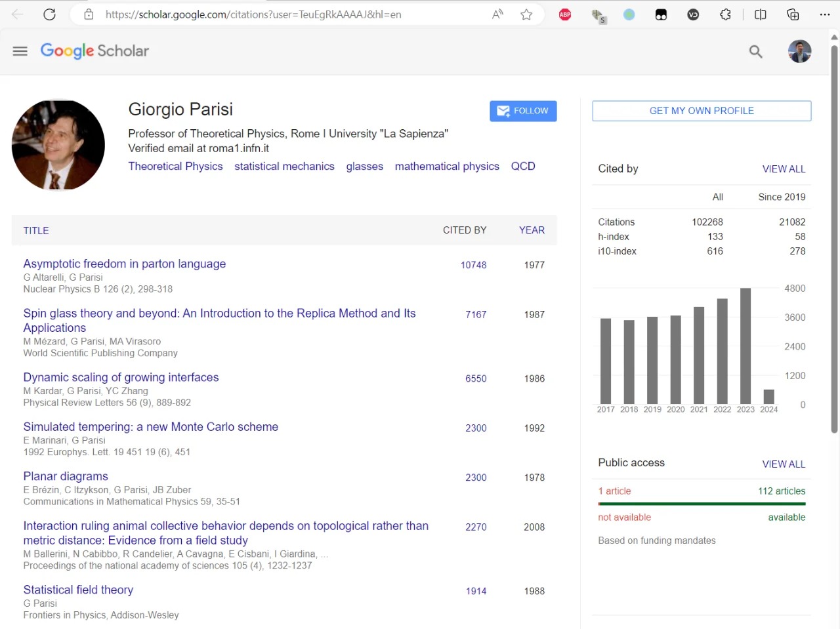Click the GET MY OWN PROFILE button
Screen dimensions: 840x629
pos(702,111)
